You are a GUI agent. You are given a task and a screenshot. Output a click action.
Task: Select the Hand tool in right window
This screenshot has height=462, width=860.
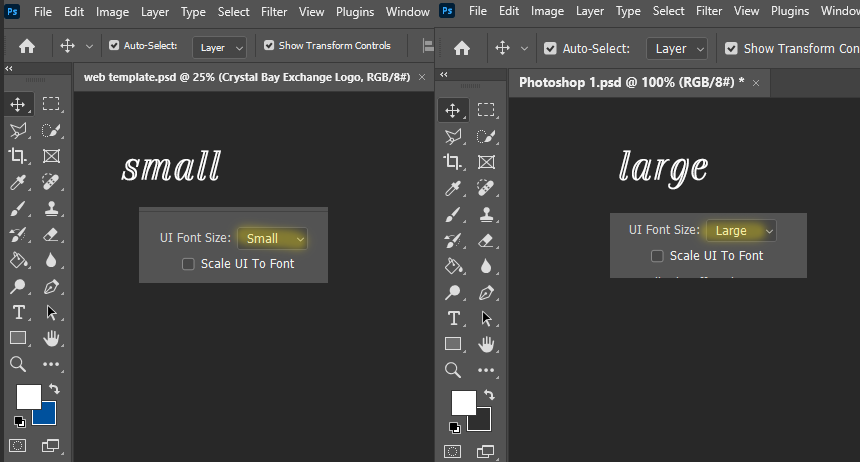tap(486, 345)
